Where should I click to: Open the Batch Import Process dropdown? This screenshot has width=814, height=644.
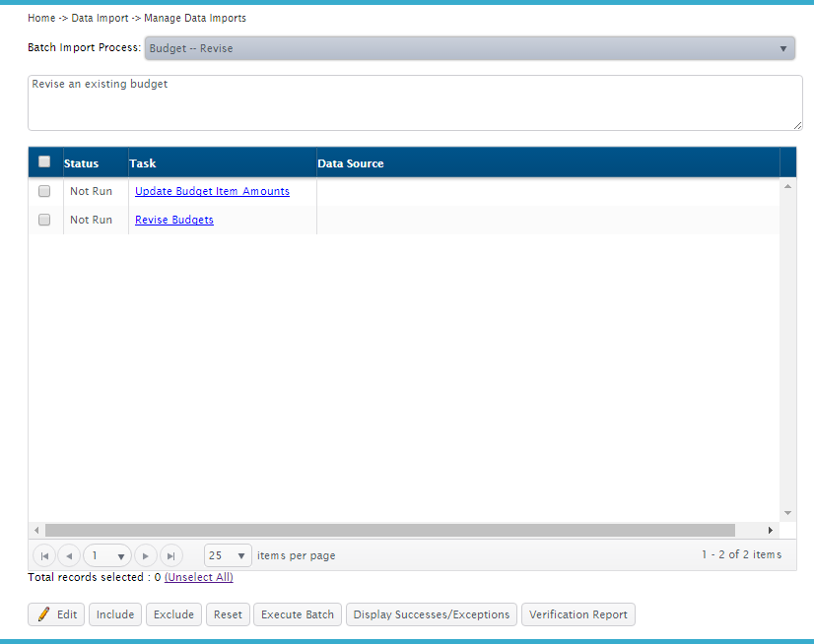[x=469, y=48]
